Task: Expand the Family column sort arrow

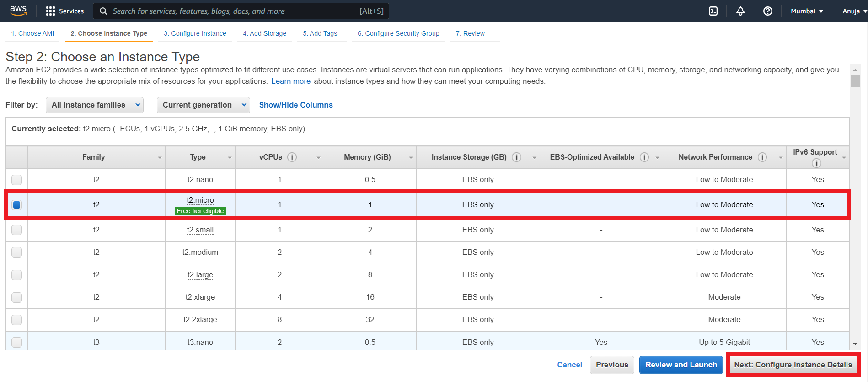Action: [x=160, y=158]
